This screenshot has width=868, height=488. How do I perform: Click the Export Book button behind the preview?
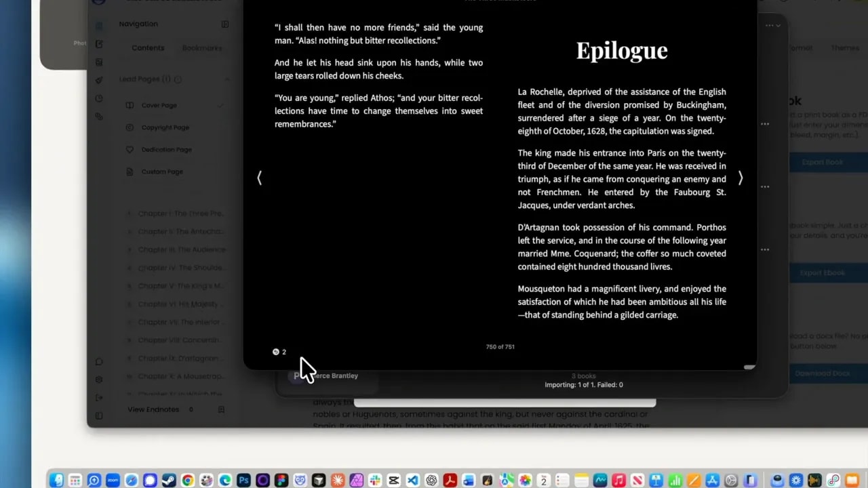[x=829, y=162]
